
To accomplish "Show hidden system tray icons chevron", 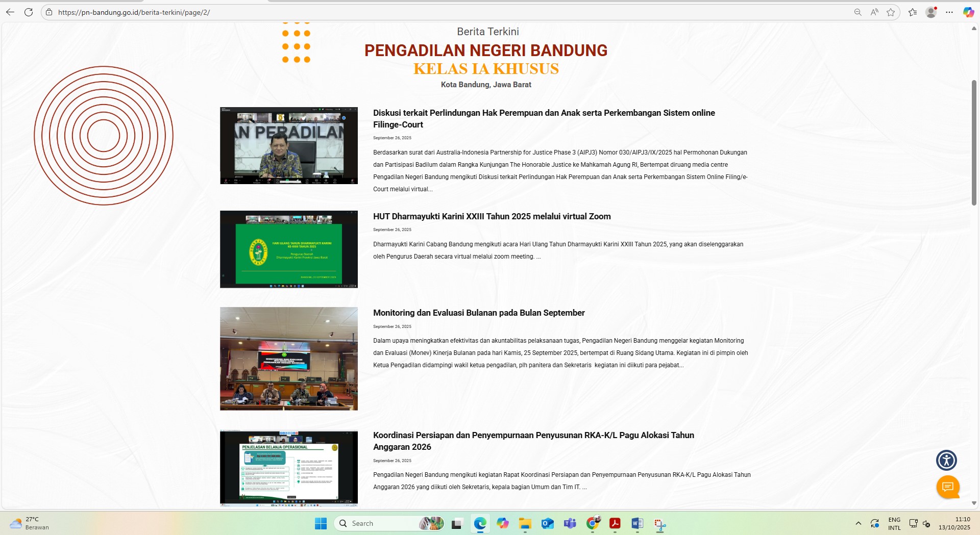I will pyautogui.click(x=859, y=523).
